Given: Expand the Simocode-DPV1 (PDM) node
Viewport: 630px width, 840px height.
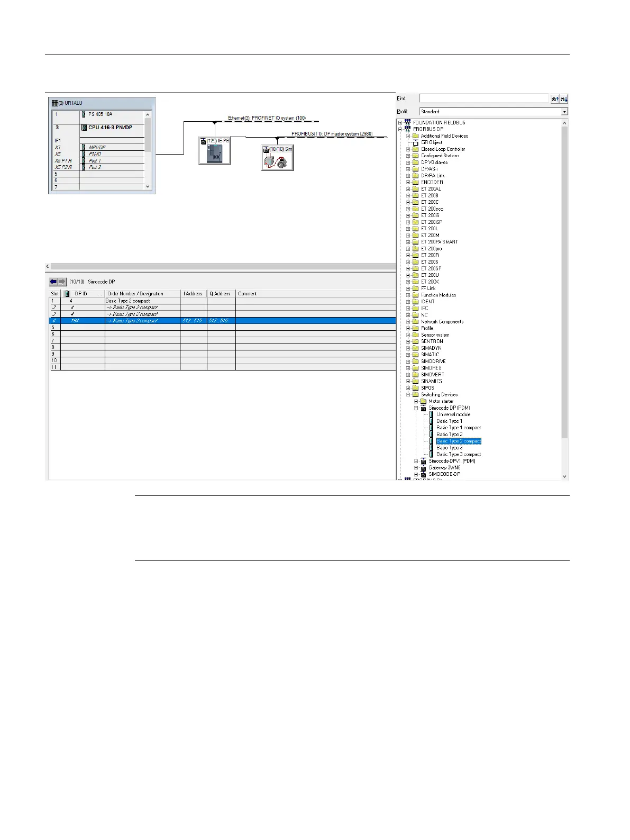Looking at the screenshot, I should pyautogui.click(x=416, y=461).
